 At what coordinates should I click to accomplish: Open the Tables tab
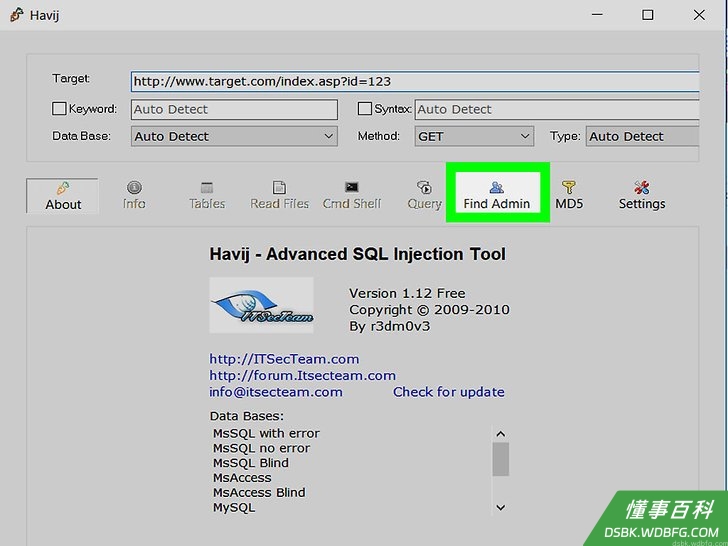[207, 196]
